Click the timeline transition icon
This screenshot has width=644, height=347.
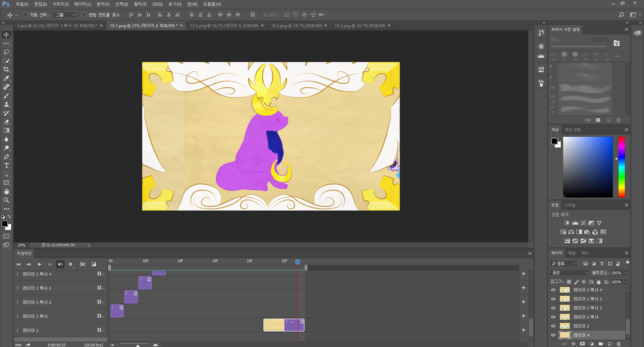94,264
